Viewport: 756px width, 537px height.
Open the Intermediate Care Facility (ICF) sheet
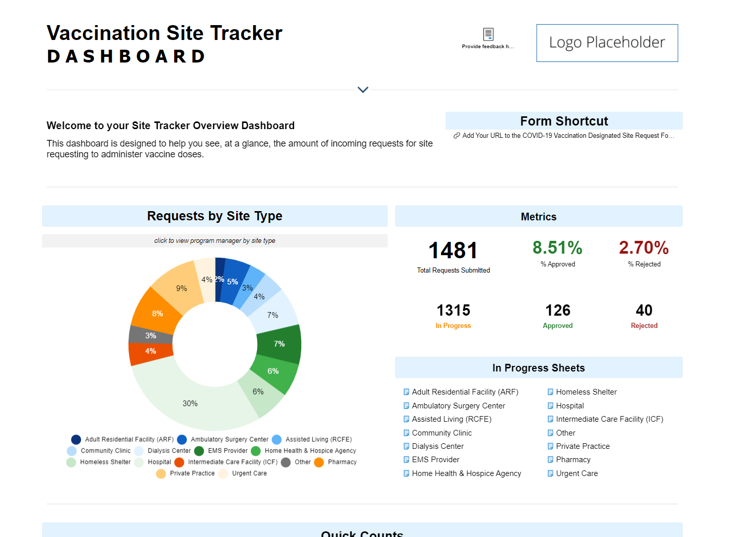[x=609, y=419]
